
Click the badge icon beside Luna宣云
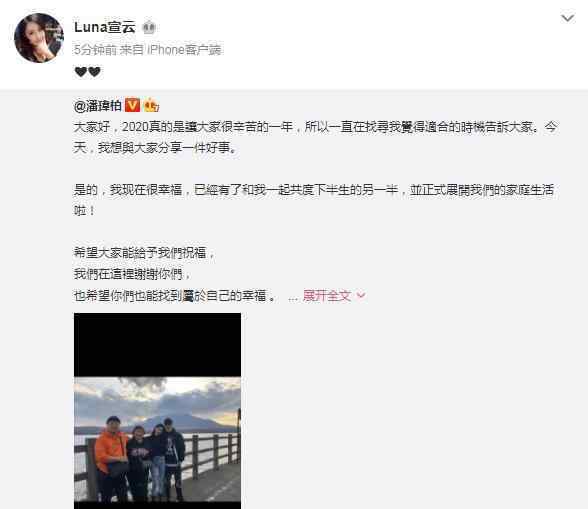pos(149,28)
